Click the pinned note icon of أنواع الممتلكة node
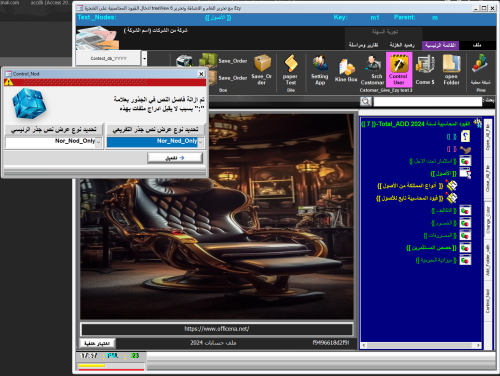Viewport: 500px width, 376px height. tap(452, 185)
